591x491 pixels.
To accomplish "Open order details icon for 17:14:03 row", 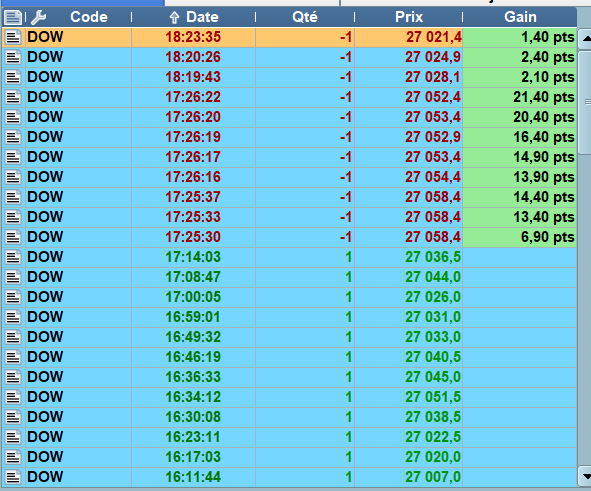I will pyautogui.click(x=13, y=257).
